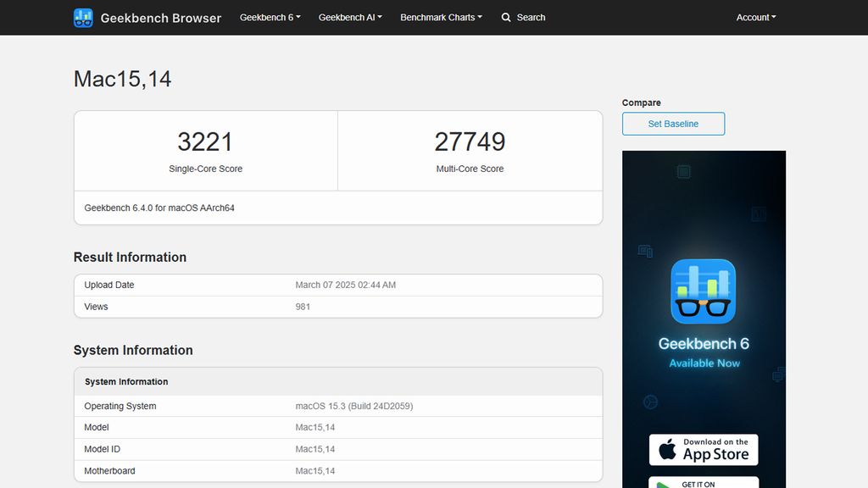Screen dimensions: 868x488
Task: Click the Geekbench 6.4.0 for macOS text
Action: (159, 207)
